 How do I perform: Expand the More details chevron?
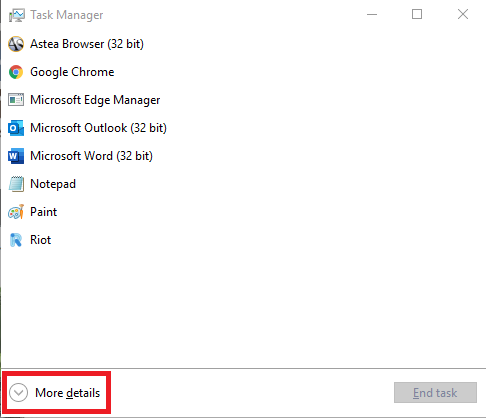[x=18, y=393]
